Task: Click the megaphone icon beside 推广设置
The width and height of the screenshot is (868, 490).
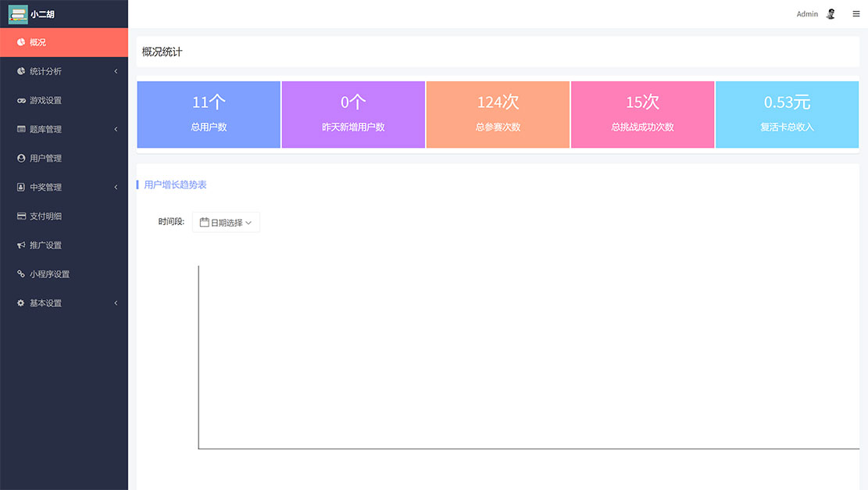Action: pyautogui.click(x=21, y=245)
